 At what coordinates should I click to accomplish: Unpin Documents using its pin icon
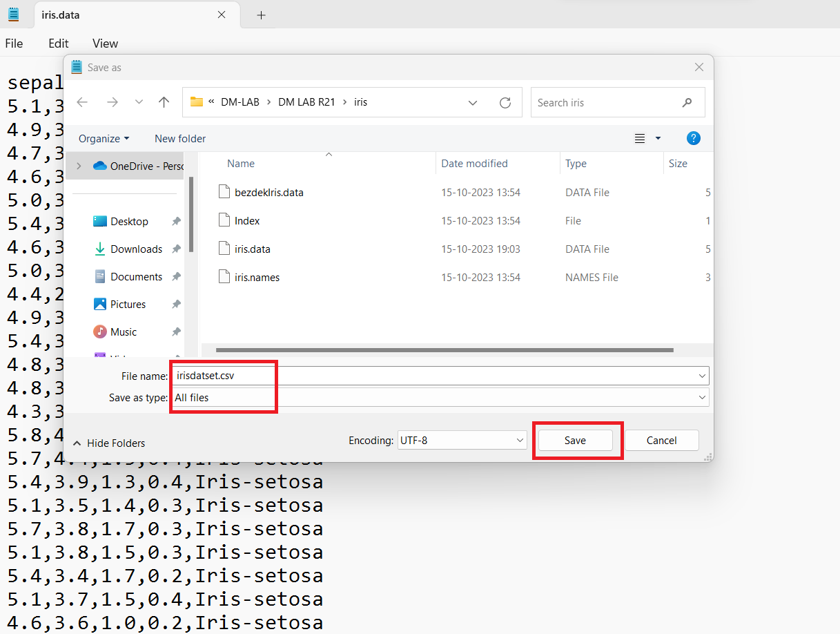tap(176, 276)
